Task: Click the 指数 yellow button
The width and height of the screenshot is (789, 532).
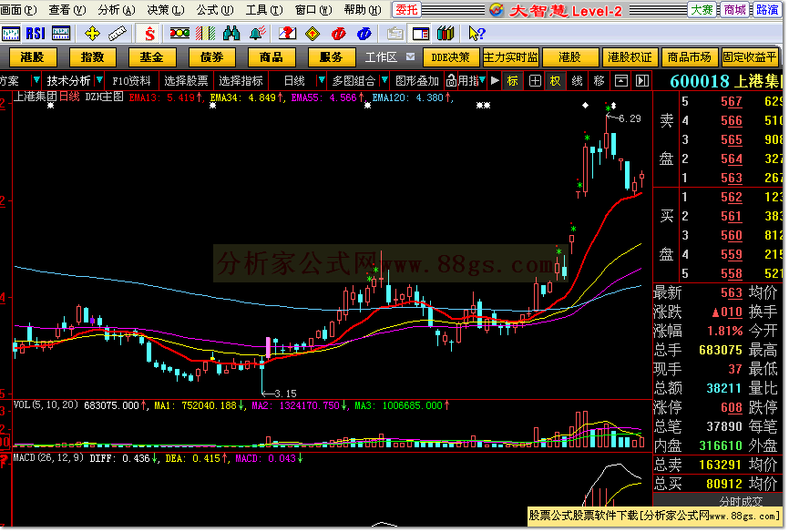Action: (x=93, y=57)
